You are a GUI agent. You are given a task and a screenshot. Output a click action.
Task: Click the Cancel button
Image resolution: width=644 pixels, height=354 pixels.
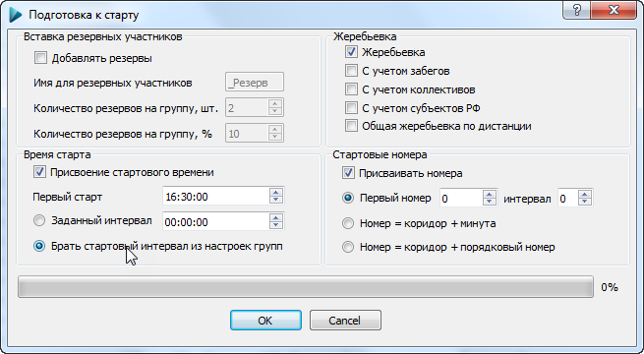pyautogui.click(x=345, y=321)
